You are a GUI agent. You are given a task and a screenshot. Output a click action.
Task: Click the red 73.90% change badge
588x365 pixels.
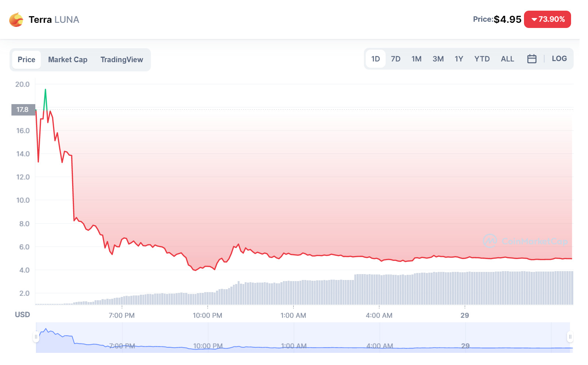tap(548, 19)
